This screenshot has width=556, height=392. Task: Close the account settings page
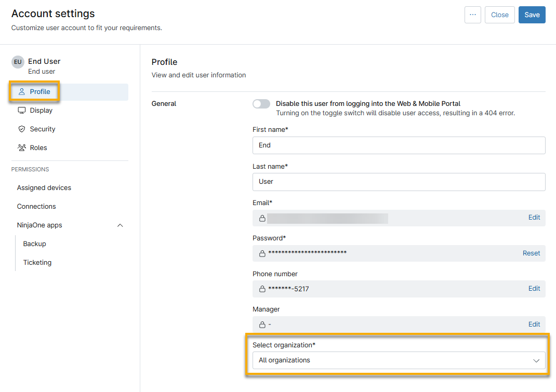click(499, 15)
